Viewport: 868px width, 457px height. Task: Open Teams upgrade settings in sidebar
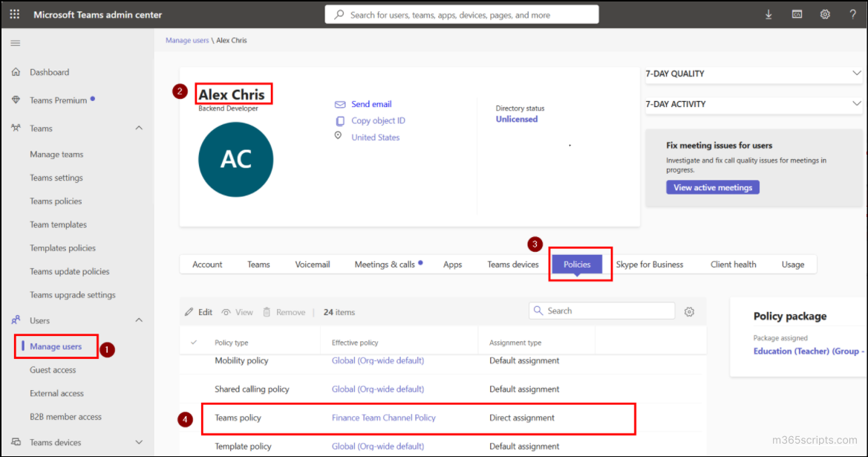pyautogui.click(x=73, y=295)
